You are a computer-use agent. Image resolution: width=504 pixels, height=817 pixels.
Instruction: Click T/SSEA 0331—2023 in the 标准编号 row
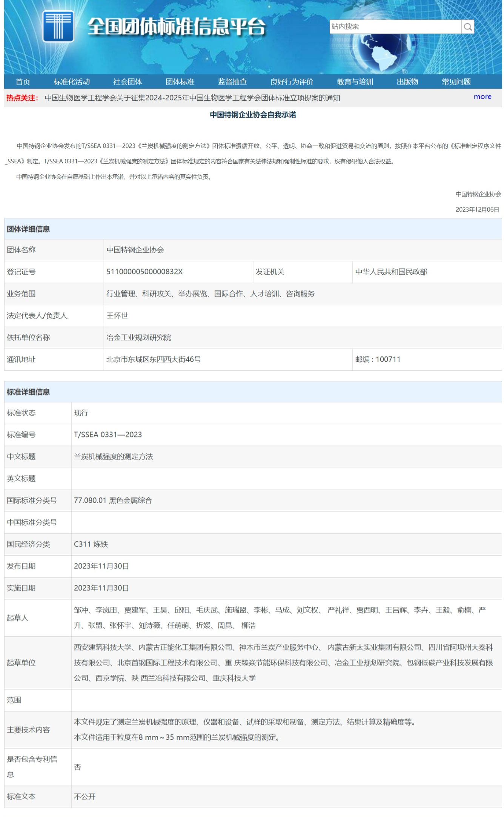pos(108,435)
